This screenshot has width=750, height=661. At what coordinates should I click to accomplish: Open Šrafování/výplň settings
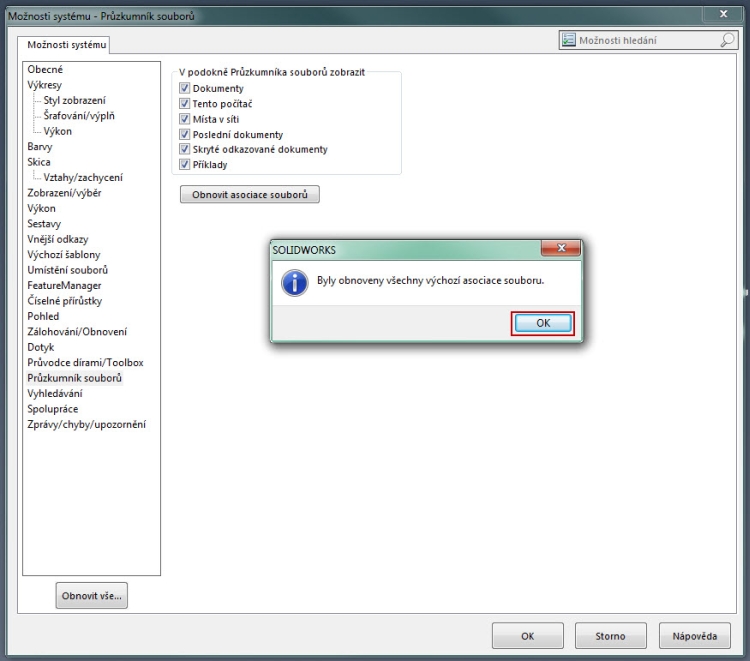coord(79,116)
